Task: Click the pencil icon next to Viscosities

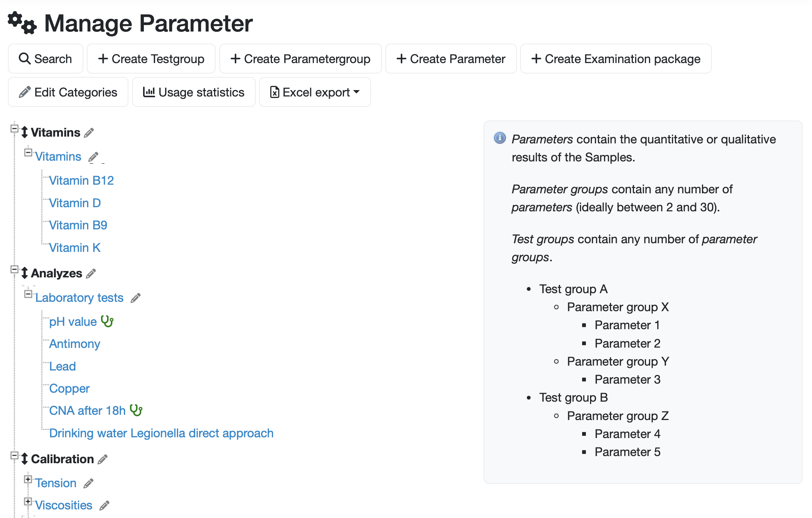Action: pos(104,506)
